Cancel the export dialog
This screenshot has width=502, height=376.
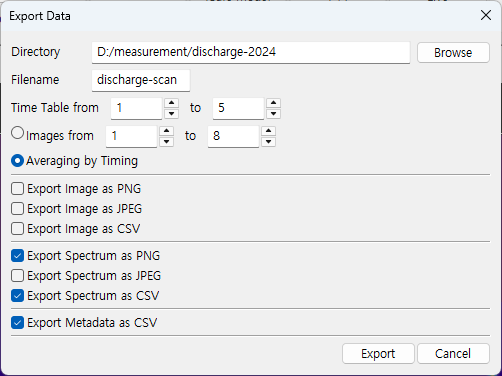(453, 354)
